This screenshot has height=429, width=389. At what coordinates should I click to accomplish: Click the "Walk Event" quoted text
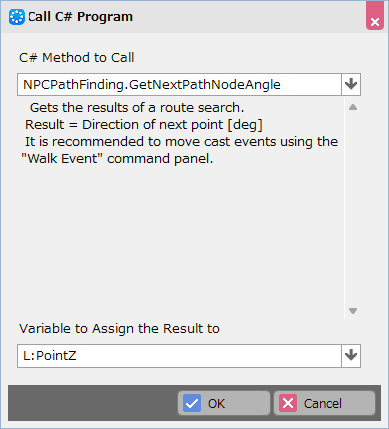click(x=62, y=158)
